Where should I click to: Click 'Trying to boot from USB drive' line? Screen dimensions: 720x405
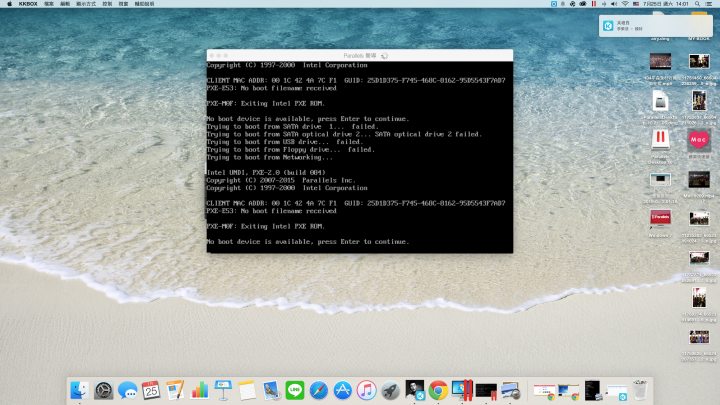(x=285, y=142)
